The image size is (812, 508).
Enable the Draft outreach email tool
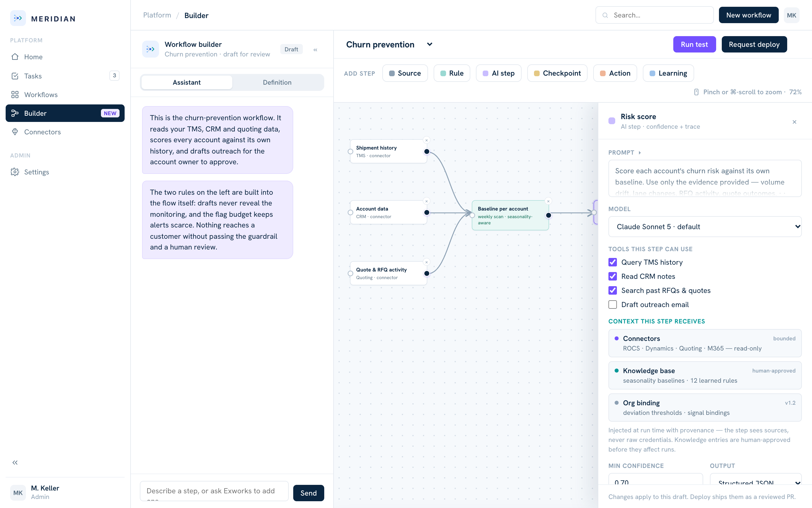click(613, 305)
